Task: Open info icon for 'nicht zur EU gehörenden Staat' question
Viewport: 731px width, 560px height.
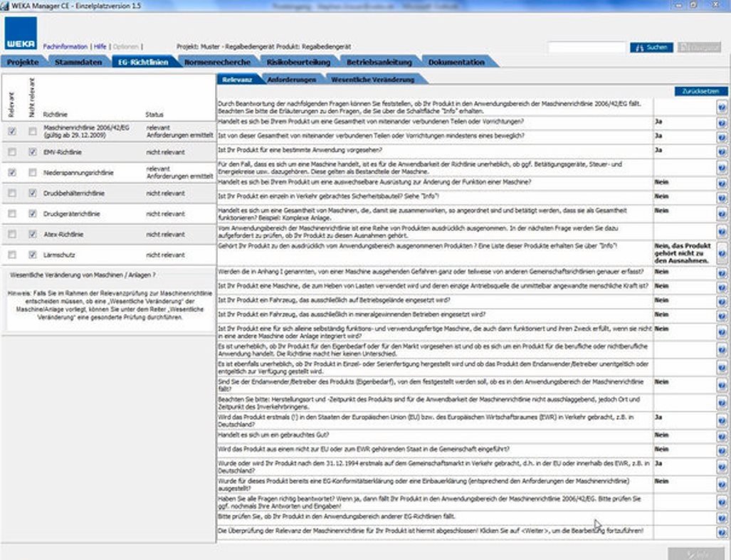Action: tap(722, 451)
